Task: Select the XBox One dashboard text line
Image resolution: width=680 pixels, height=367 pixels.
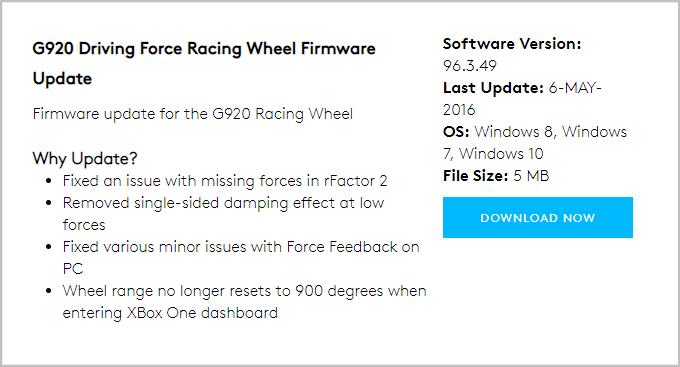Action: (x=170, y=313)
